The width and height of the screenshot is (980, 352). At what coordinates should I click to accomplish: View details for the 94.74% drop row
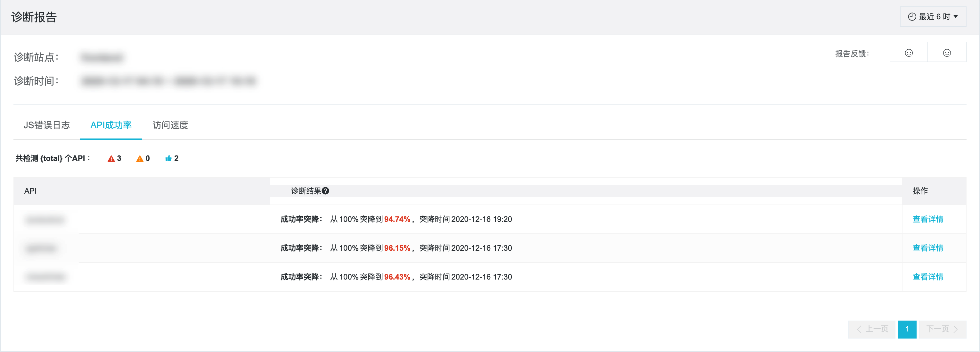(x=927, y=219)
